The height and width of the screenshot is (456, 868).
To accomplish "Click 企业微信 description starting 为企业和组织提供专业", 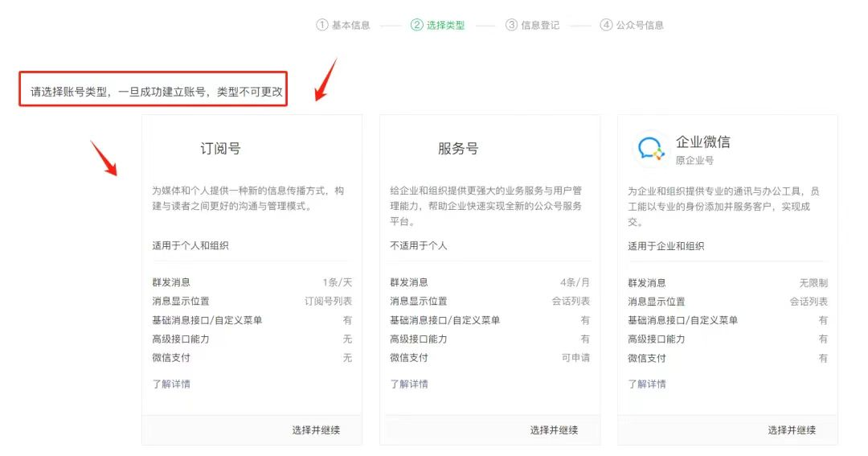I will point(723,207).
